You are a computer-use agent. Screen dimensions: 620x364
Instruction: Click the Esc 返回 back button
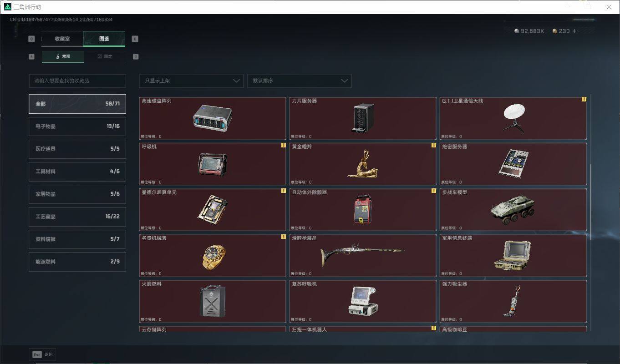(43, 354)
